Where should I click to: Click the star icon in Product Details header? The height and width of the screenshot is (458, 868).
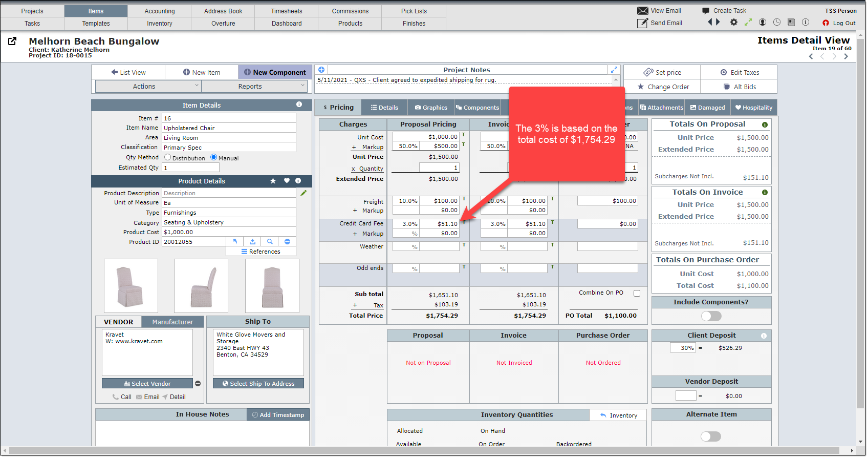coord(273,181)
